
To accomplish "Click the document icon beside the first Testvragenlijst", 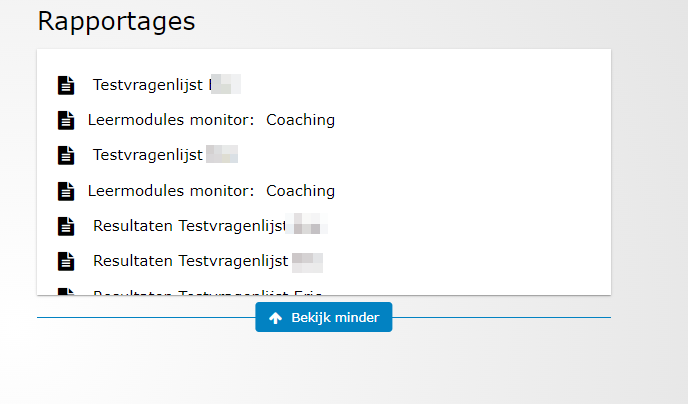I will tap(66, 85).
